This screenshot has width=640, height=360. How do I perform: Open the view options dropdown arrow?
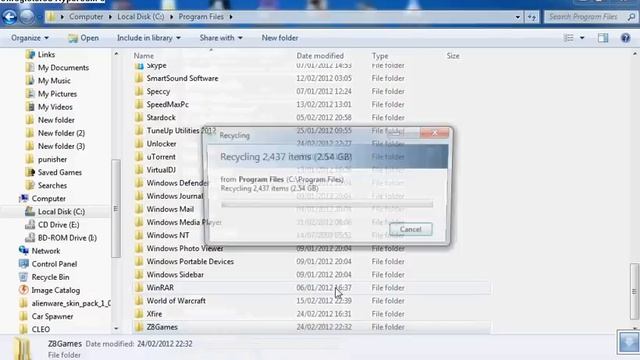point(582,38)
